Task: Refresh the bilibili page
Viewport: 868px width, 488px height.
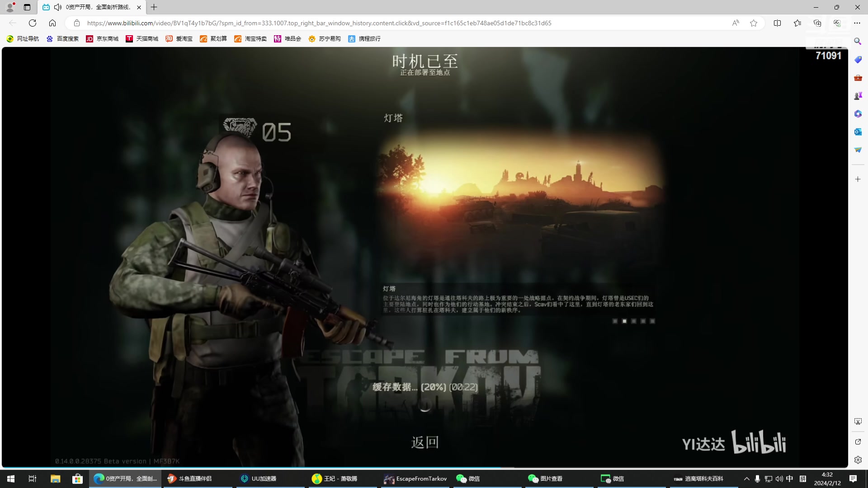Action: click(x=33, y=23)
